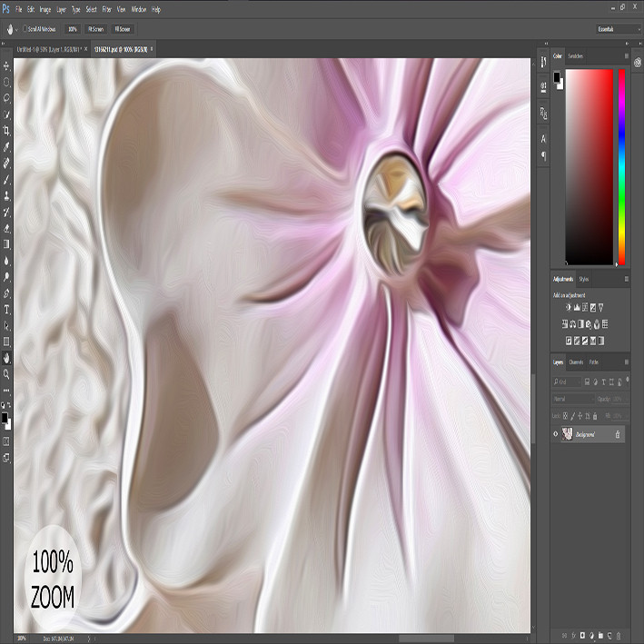Open the Essentials workspace dropdown
Viewport: 644px width, 644px height.
[619, 29]
